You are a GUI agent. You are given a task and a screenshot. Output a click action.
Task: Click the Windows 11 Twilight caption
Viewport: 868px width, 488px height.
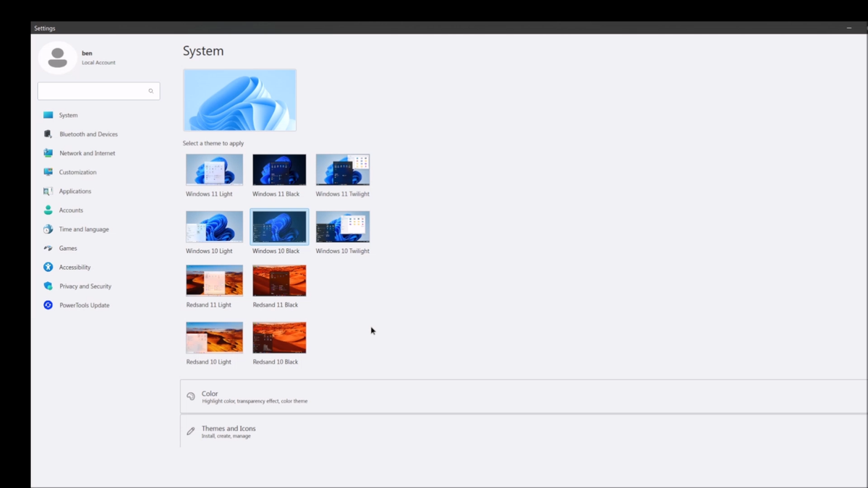pyautogui.click(x=343, y=194)
